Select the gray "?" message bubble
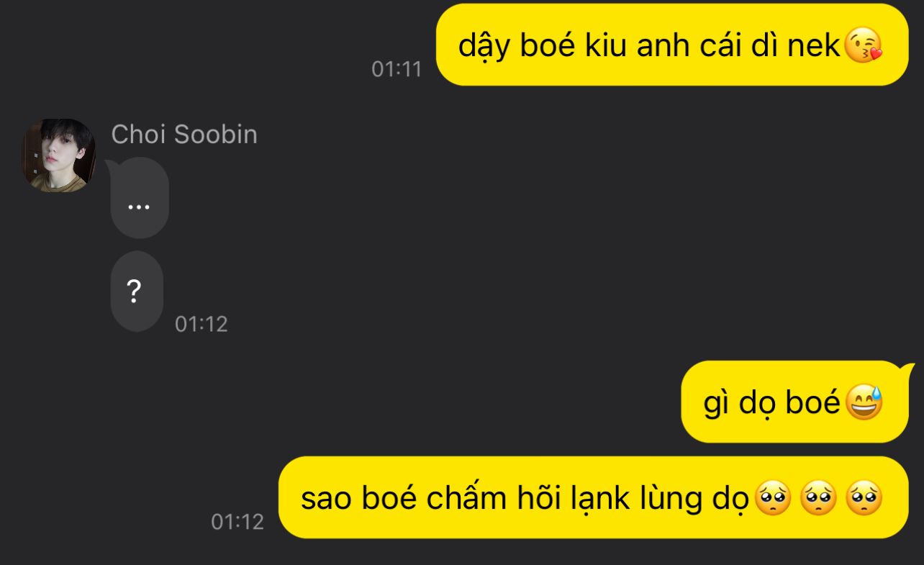The image size is (924, 565). pos(137,291)
